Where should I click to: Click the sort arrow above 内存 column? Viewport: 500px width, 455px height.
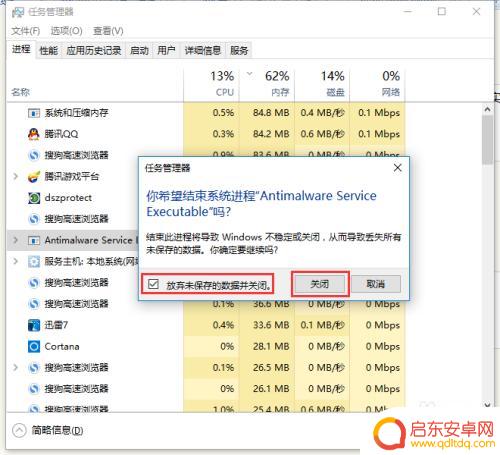[249, 74]
